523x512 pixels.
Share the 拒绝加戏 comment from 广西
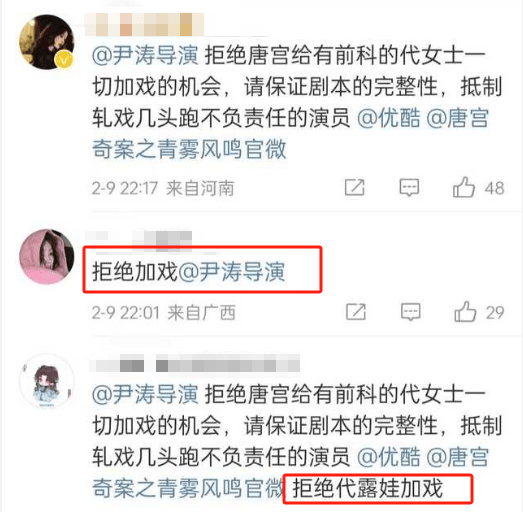[x=356, y=312]
